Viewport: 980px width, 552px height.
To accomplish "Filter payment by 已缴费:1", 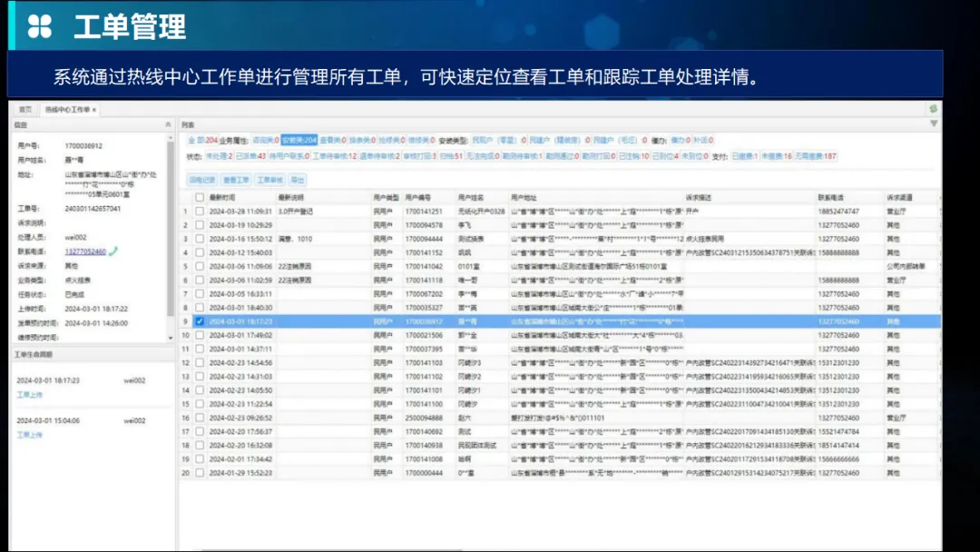I will coord(745,156).
